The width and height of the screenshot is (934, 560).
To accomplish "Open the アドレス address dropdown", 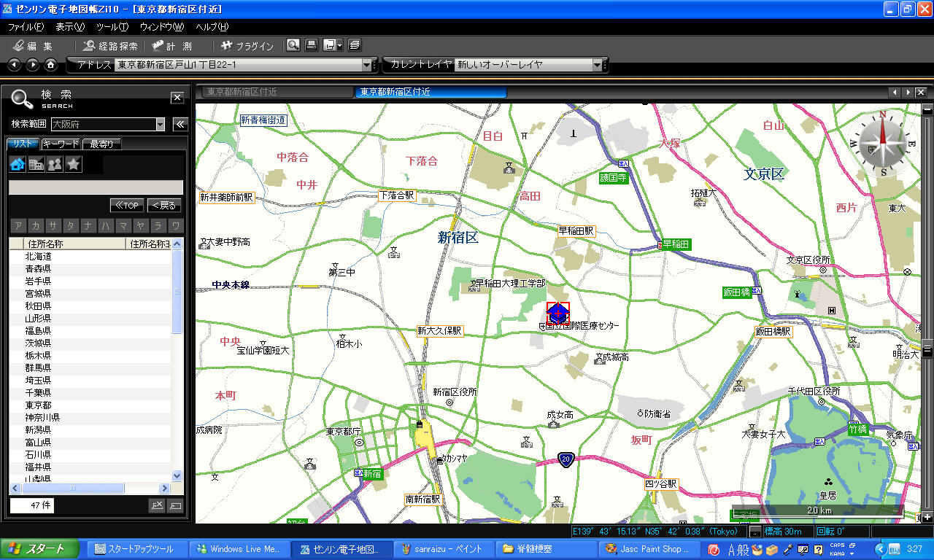I will click(x=367, y=65).
